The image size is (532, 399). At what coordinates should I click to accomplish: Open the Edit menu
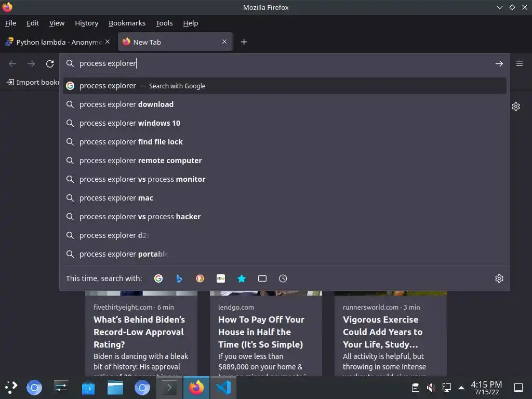33,23
